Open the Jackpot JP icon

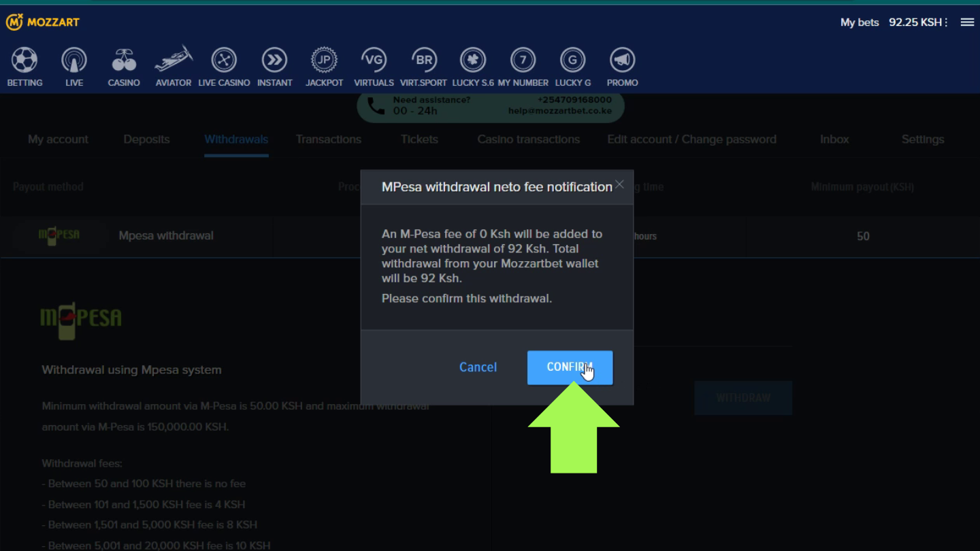(324, 61)
